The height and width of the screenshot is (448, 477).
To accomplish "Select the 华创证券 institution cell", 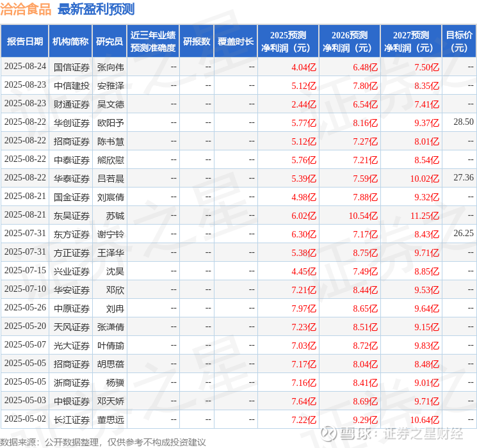I will (x=72, y=123).
